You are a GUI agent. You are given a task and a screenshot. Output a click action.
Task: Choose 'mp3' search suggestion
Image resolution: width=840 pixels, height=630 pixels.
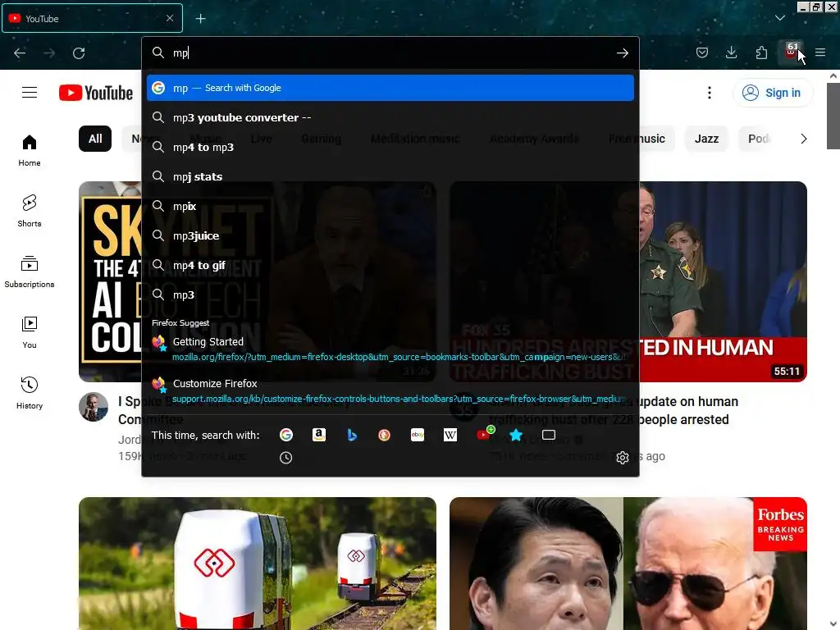tap(390, 294)
